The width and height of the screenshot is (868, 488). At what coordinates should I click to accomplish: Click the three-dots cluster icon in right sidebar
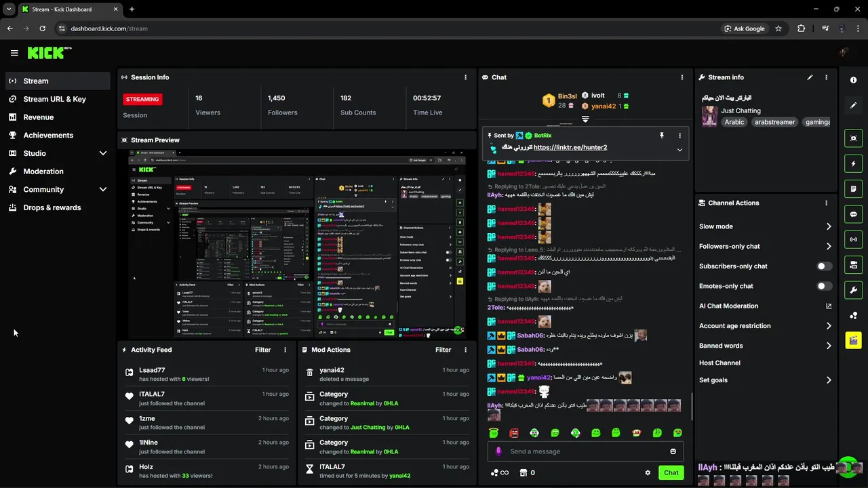[x=853, y=315]
